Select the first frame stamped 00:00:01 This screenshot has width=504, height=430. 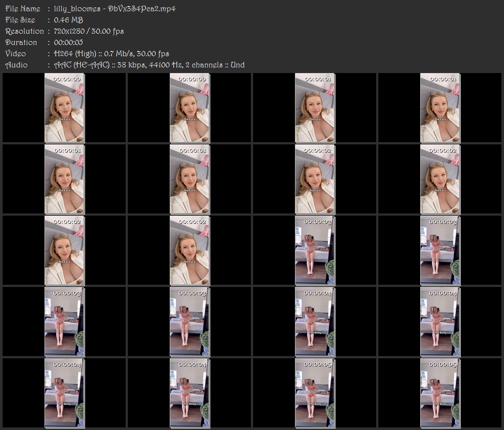(x=315, y=108)
